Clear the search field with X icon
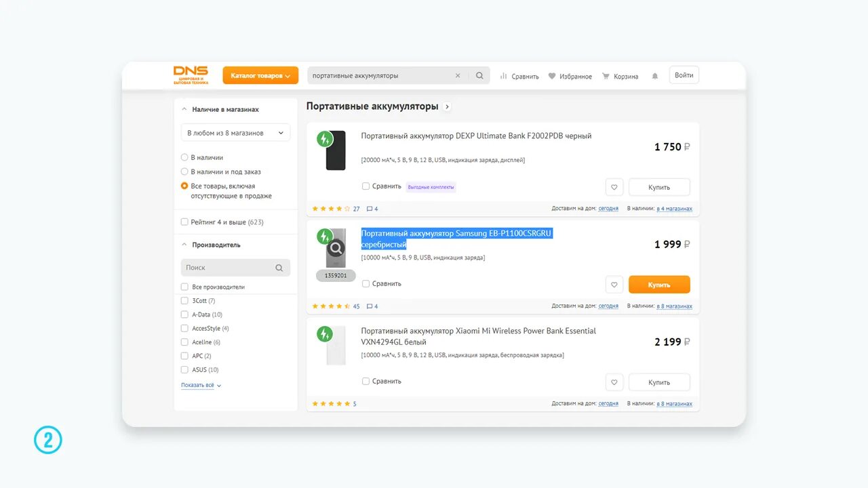This screenshot has width=868, height=488. point(458,76)
